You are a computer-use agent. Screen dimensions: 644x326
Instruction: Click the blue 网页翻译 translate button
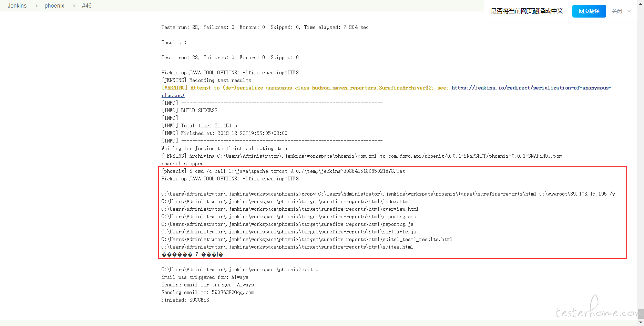[x=589, y=11]
